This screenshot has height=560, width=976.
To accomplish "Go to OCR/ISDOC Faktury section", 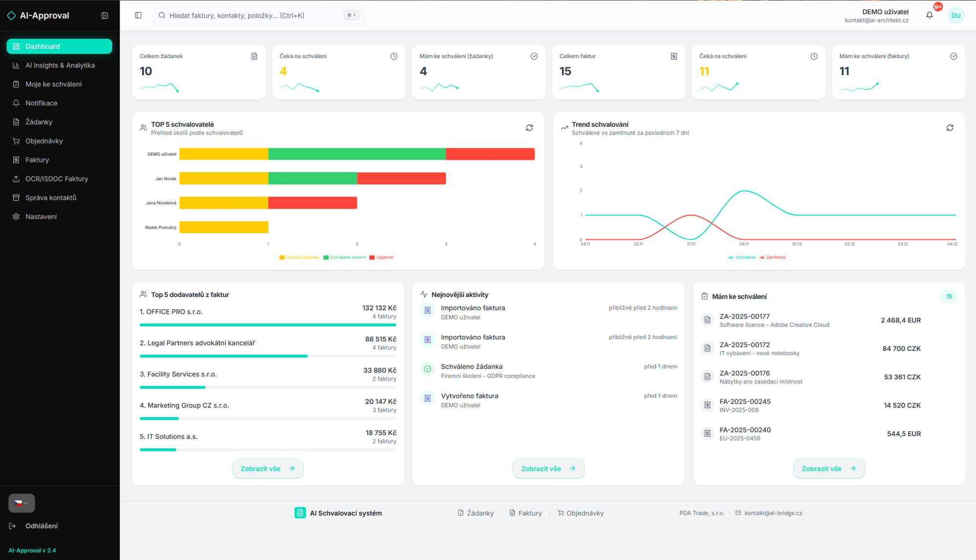I will tap(57, 179).
